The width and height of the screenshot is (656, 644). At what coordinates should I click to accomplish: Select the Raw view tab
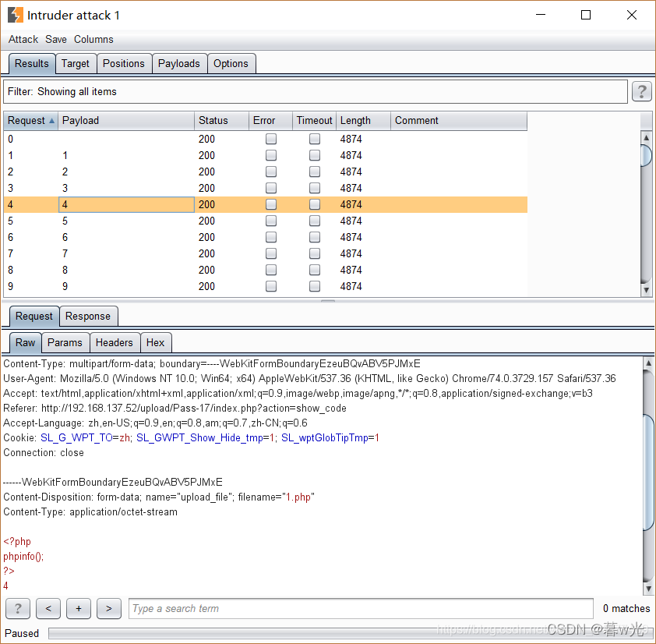coord(25,342)
